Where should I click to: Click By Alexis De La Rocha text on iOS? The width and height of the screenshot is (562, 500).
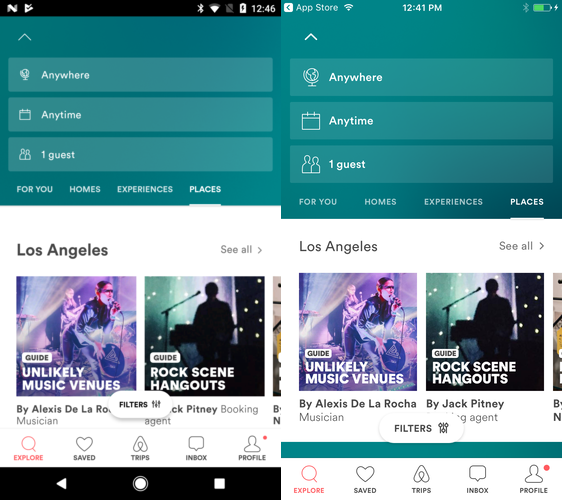tap(358, 404)
